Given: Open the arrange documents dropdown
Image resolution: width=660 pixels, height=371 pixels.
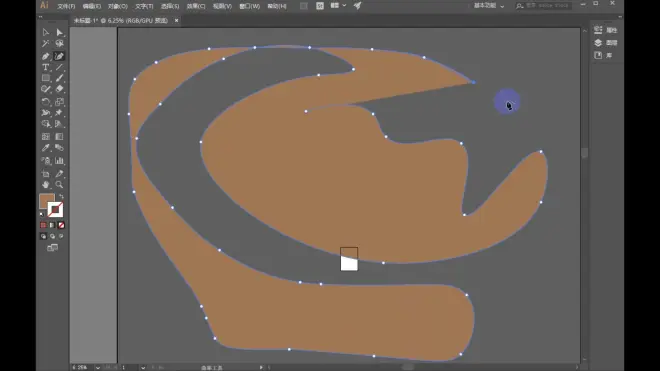Looking at the screenshot, I should tap(338, 5).
